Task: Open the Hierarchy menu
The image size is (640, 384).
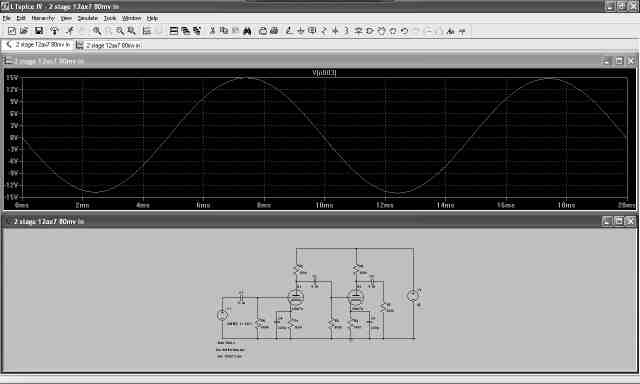Action: tap(43, 18)
